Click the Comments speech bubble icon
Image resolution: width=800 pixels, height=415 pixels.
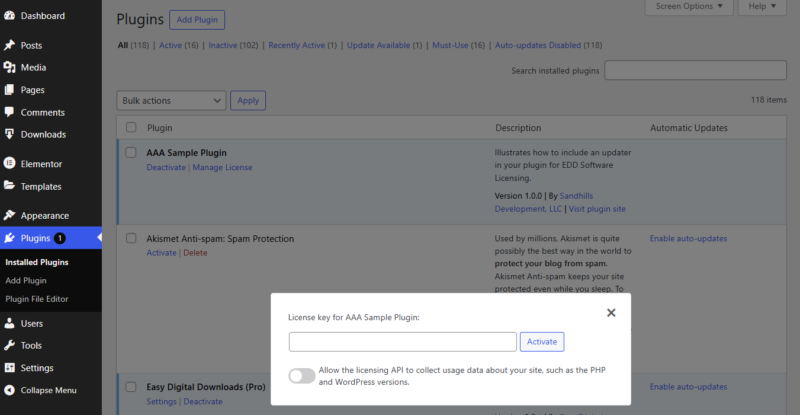(x=10, y=112)
